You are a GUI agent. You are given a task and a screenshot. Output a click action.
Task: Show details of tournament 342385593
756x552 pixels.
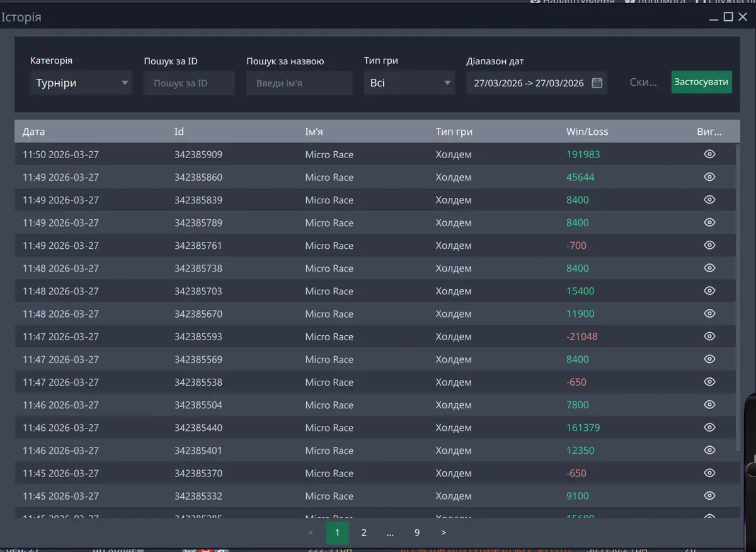(709, 336)
